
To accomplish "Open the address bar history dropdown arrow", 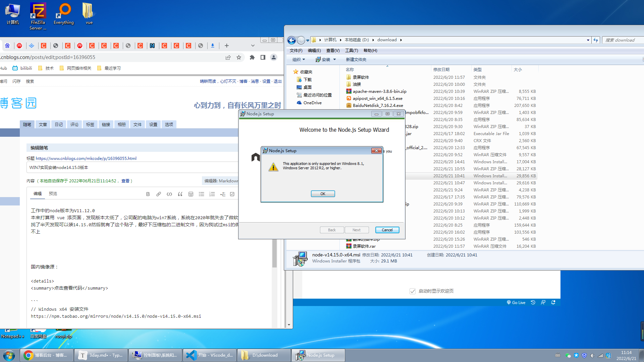I will [588, 40].
